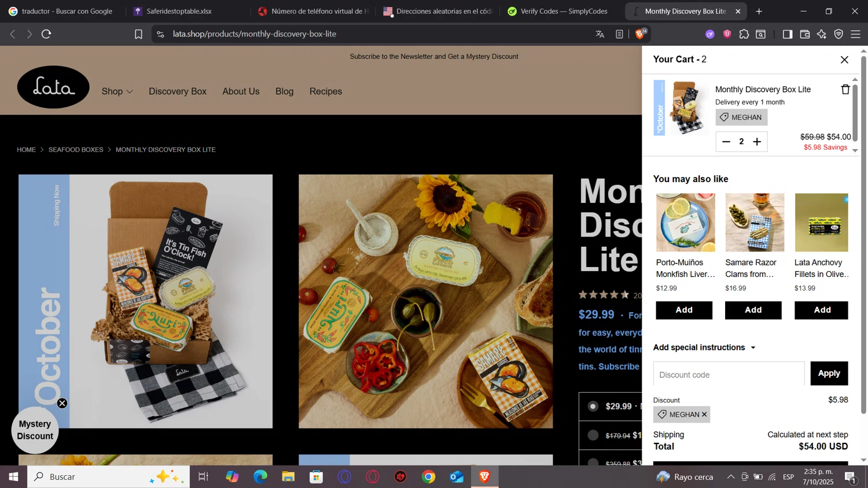The width and height of the screenshot is (868, 488).
Task: Open Task View in taskbar
Action: tap(203, 476)
